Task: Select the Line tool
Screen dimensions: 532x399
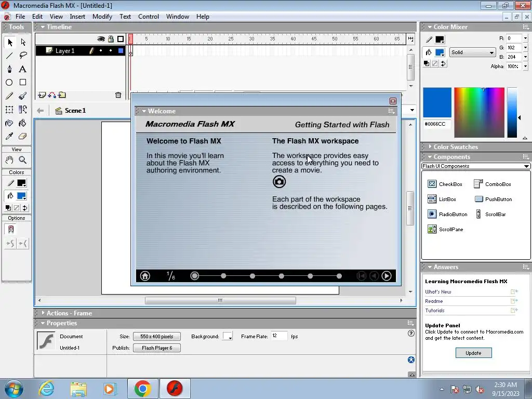Action: pos(9,55)
